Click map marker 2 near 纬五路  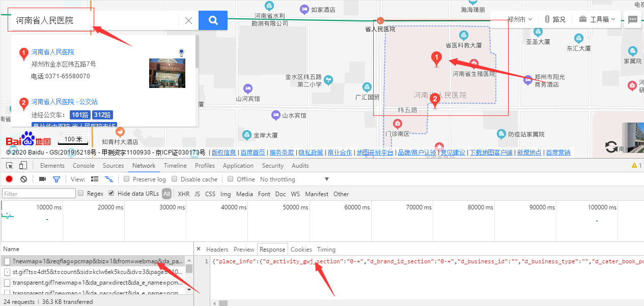pos(435,101)
